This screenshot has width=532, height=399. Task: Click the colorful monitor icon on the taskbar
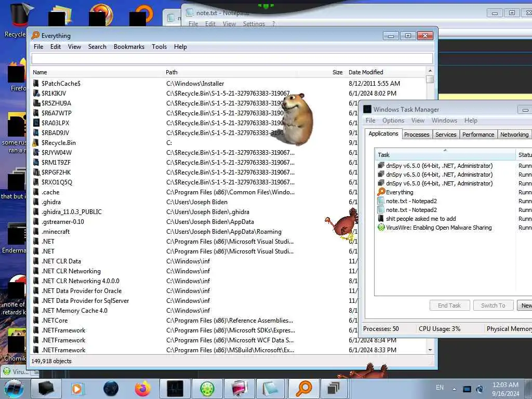[239, 389]
